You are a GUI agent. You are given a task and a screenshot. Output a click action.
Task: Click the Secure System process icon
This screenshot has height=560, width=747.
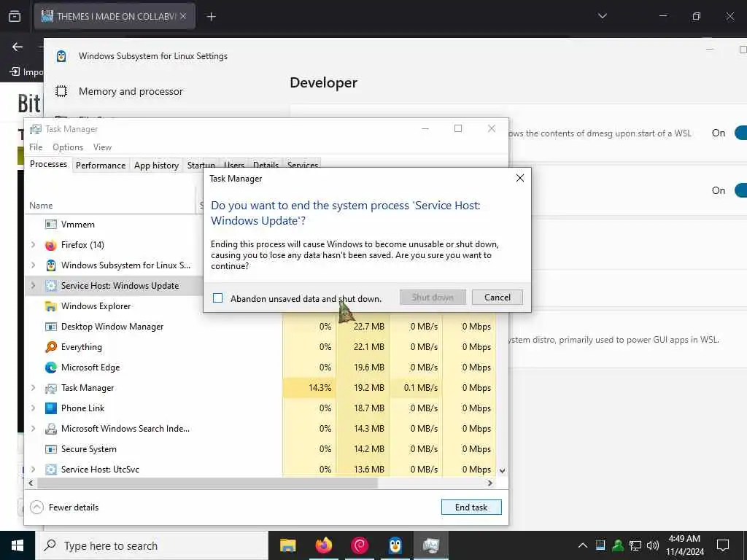coord(50,449)
